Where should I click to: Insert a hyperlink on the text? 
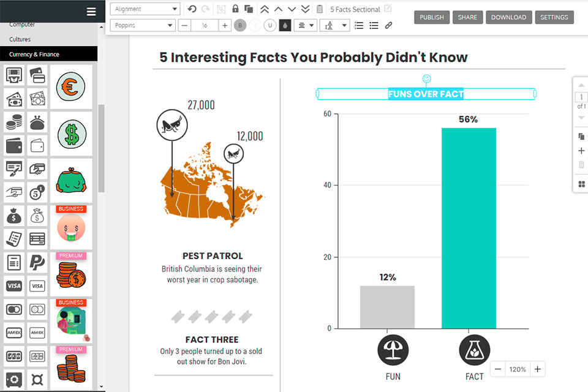(388, 25)
